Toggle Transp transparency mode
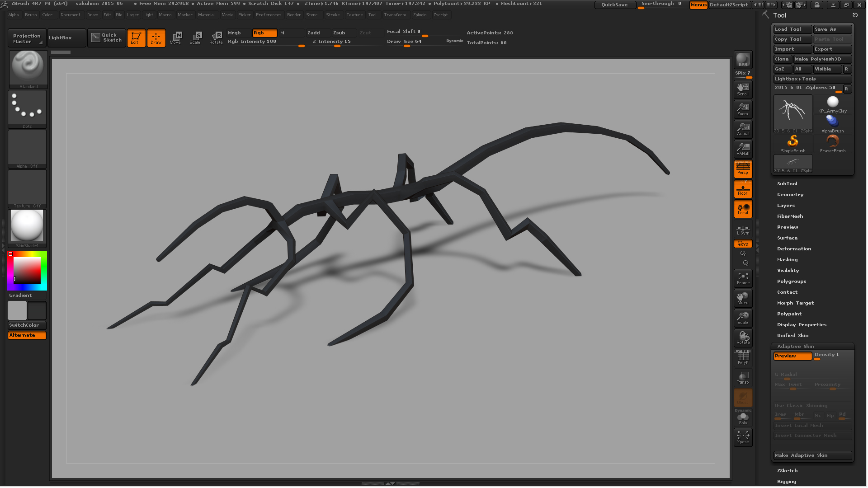 (743, 378)
